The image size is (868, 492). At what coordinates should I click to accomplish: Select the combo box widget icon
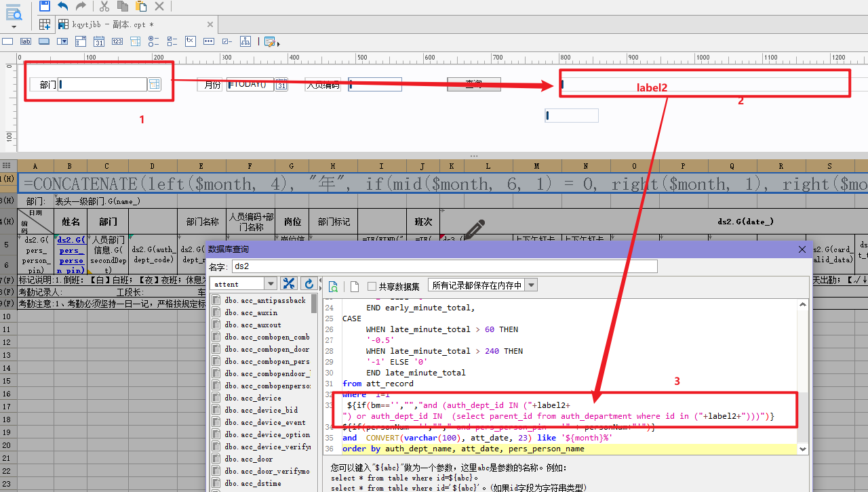[x=62, y=41]
